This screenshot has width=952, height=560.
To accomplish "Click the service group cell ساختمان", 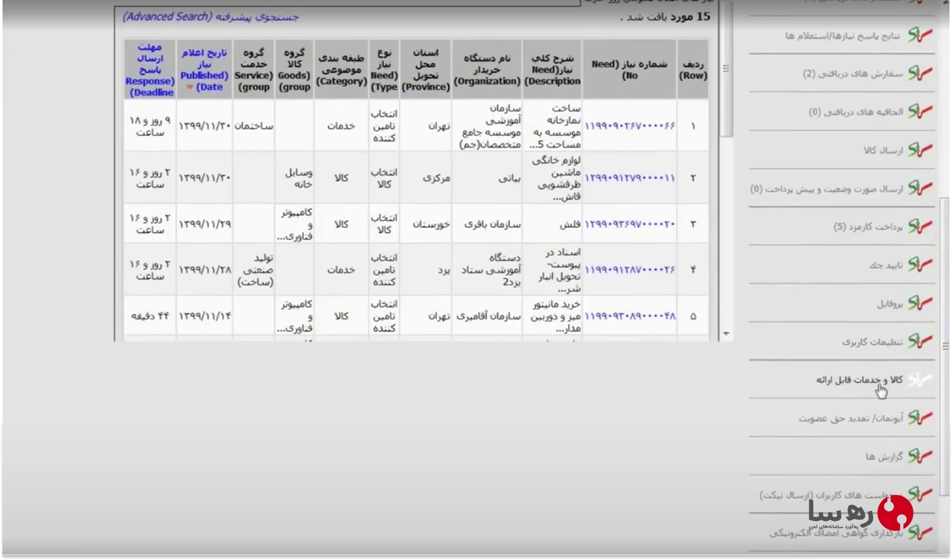I will 254,126.
